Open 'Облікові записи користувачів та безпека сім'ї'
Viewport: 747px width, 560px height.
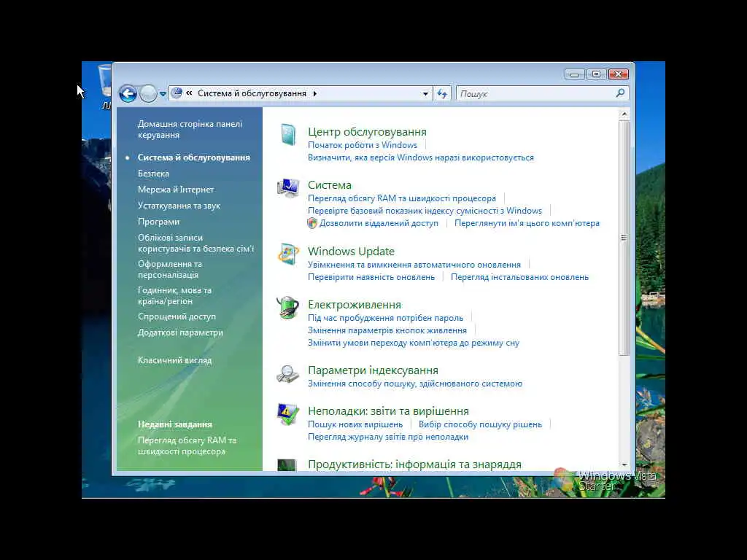pos(196,244)
